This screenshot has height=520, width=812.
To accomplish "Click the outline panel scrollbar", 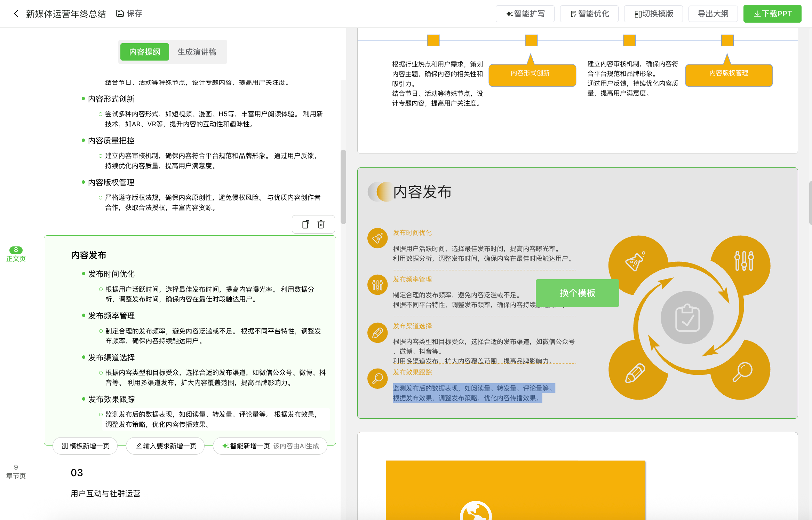I will pos(343,187).
